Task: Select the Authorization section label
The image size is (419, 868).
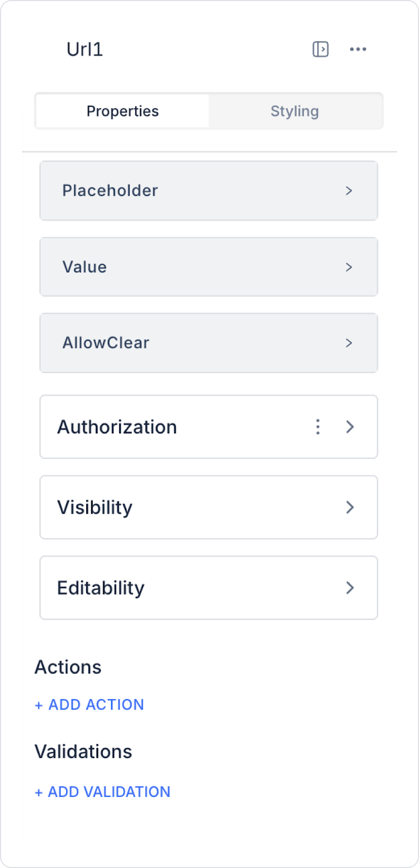Action: tap(117, 427)
